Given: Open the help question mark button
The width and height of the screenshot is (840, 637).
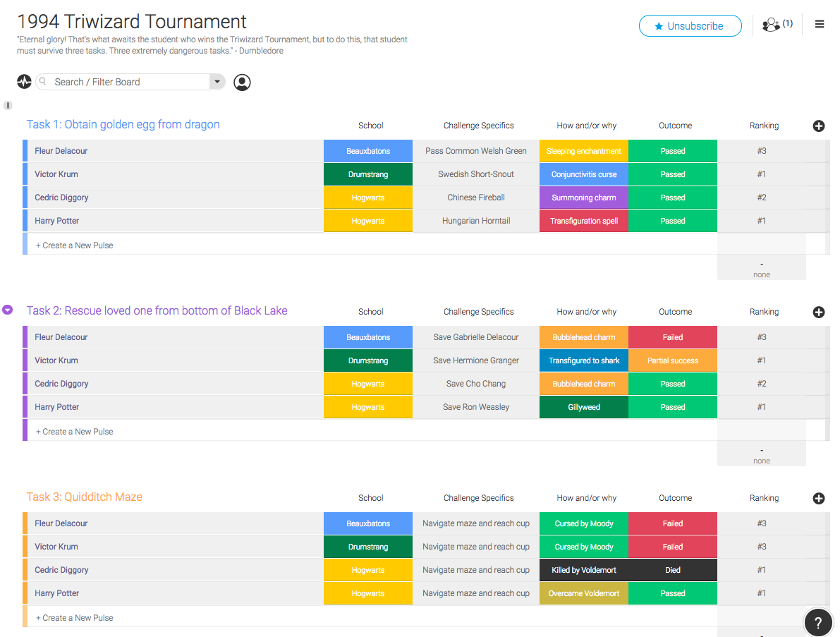Looking at the screenshot, I should tap(818, 622).
